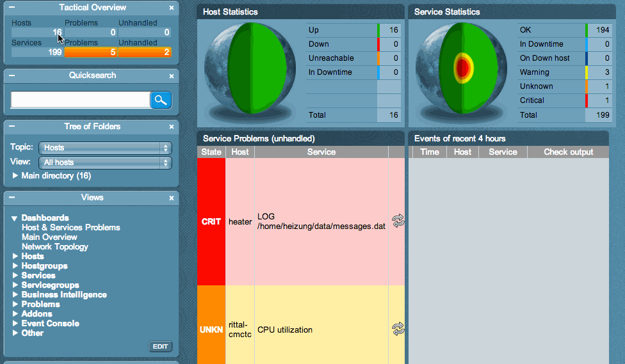Close the Views snapin
This screenshot has width=625, height=364.
pos(172,198)
